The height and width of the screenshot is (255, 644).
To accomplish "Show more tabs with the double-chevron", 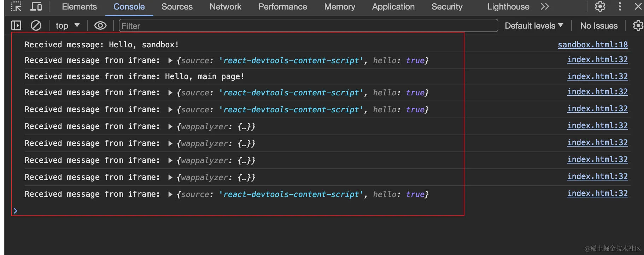I will tap(545, 7).
